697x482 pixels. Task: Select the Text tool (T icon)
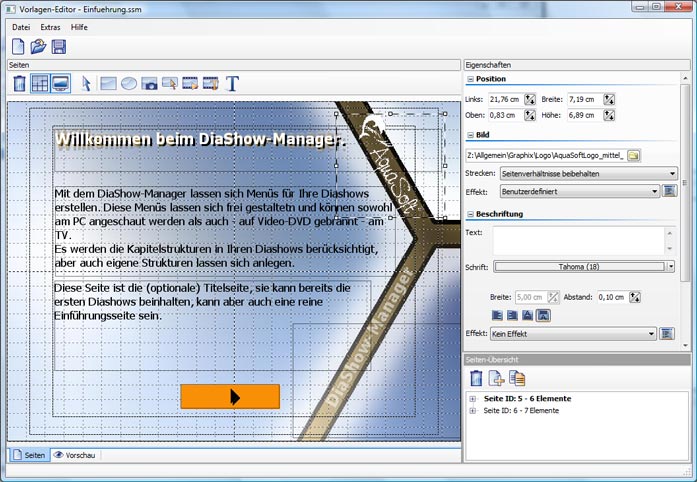click(x=232, y=84)
